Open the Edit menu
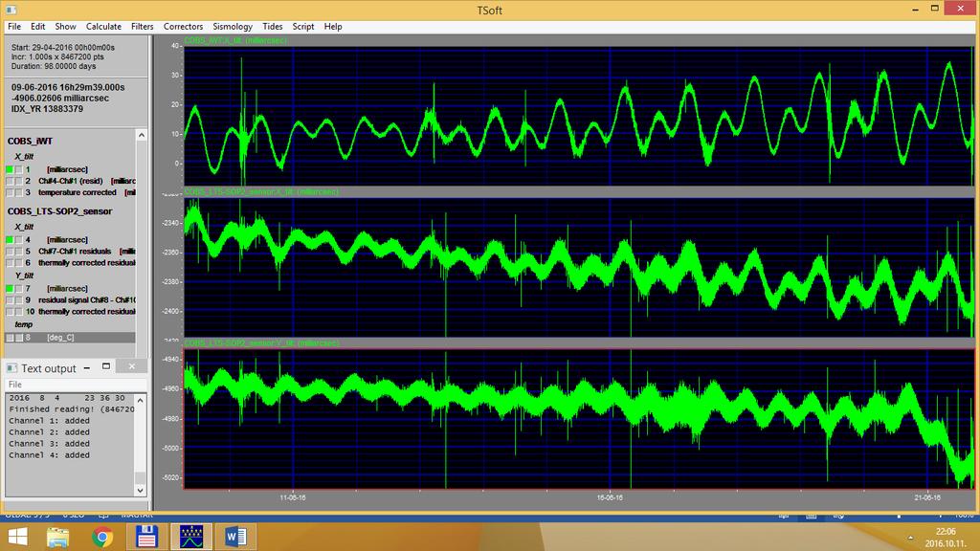 pyautogui.click(x=38, y=26)
